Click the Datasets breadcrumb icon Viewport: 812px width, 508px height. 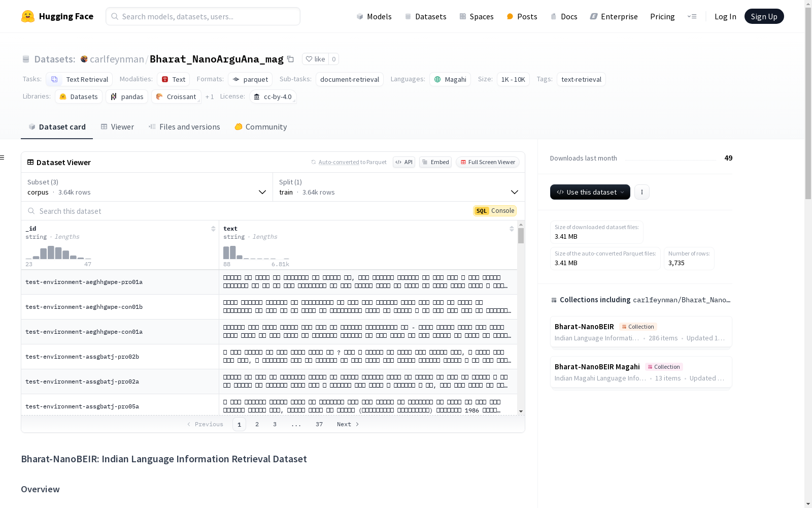[26, 59]
